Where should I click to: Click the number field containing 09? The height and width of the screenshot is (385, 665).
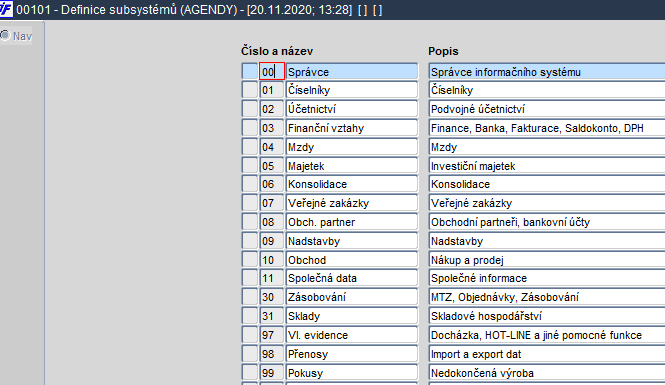click(272, 241)
